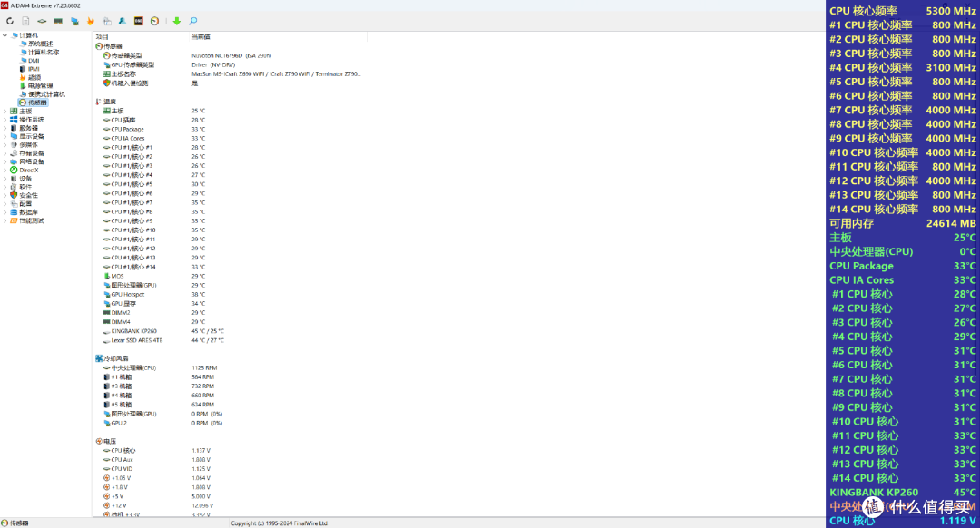Click the 软件 tree item icon
Screen dimensions: 980x528
pos(14,187)
